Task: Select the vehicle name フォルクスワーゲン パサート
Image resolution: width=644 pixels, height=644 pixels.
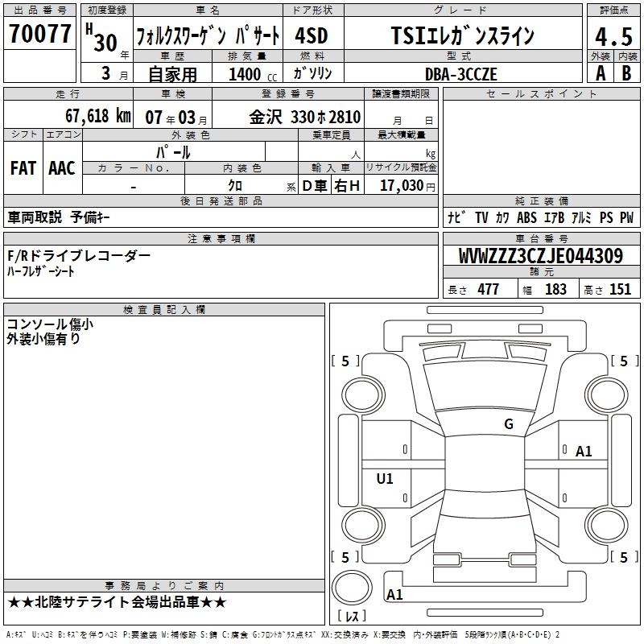Action: pyautogui.click(x=208, y=36)
